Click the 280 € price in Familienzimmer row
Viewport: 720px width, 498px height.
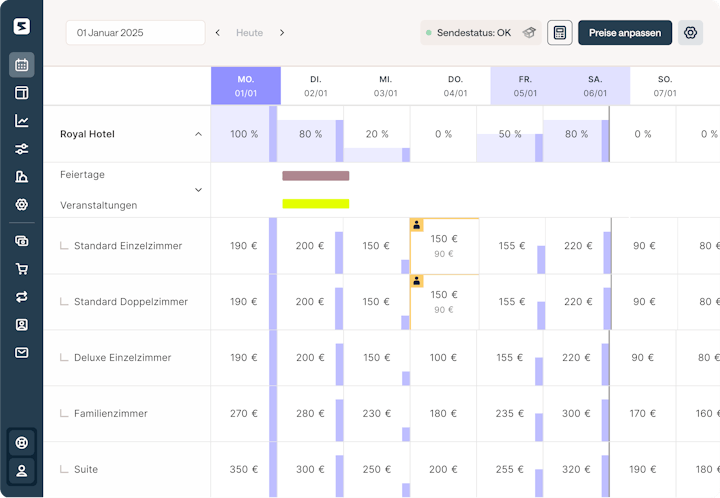(310, 414)
